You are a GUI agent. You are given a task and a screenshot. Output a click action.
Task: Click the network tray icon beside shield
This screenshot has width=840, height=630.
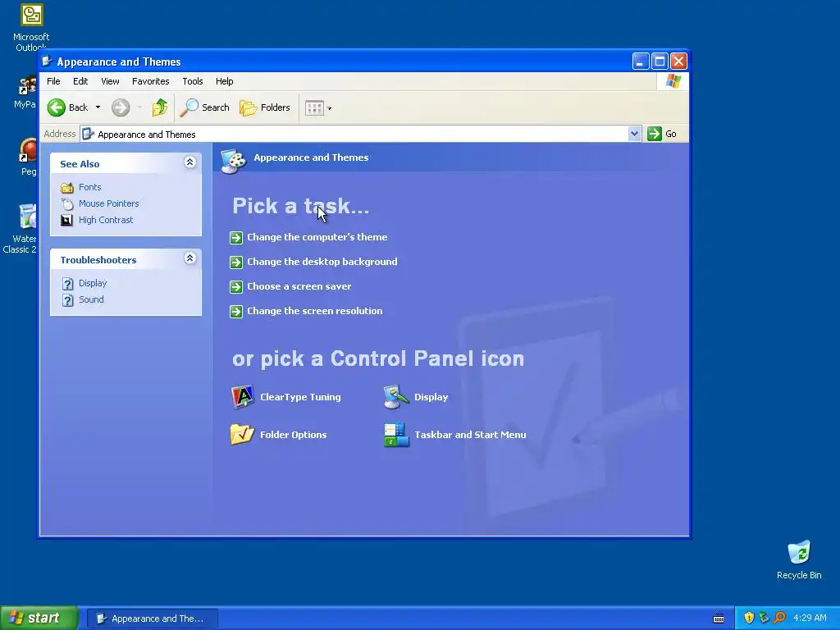764,619
